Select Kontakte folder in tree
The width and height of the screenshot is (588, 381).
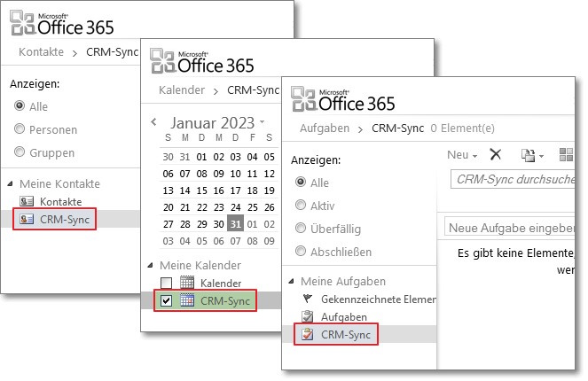click(60, 201)
